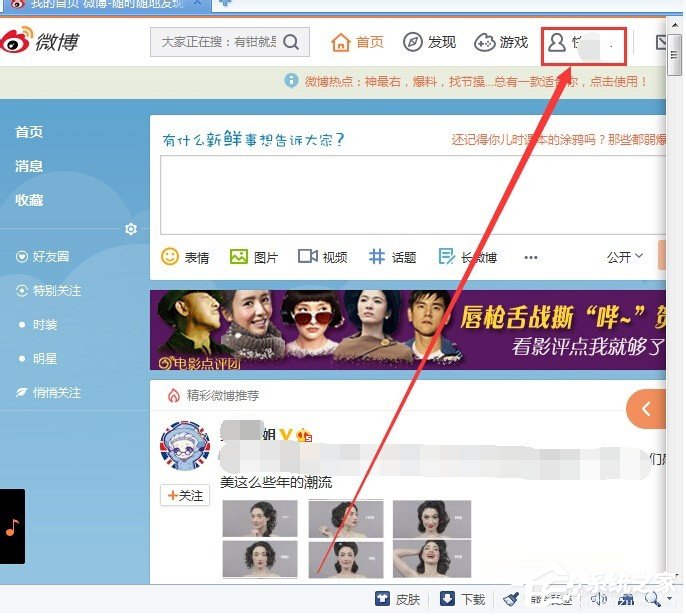Click the sidebar settings gear icon
This screenshot has width=686, height=616.
(x=131, y=230)
